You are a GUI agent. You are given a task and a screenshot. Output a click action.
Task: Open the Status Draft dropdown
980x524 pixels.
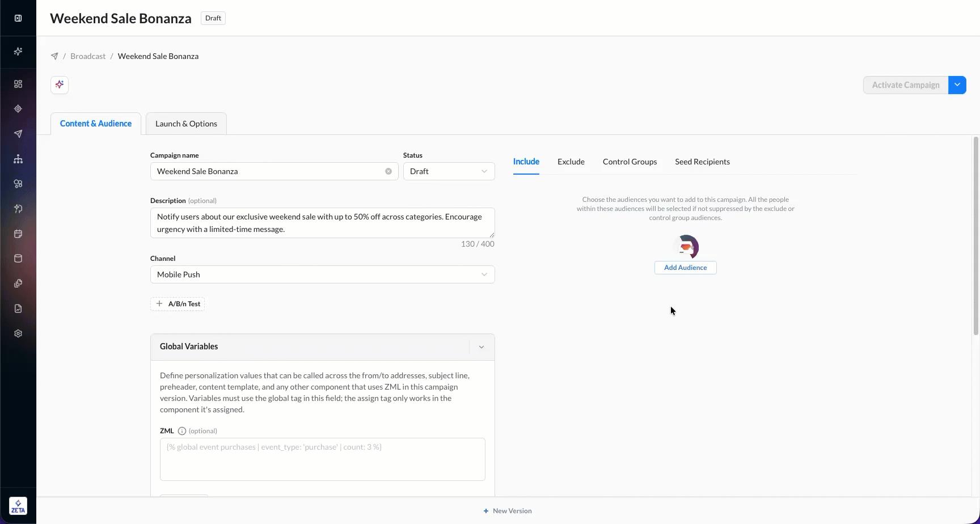click(449, 171)
